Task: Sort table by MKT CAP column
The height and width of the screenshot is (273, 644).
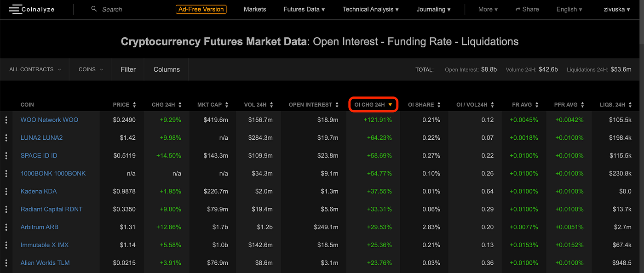Action: [x=213, y=105]
